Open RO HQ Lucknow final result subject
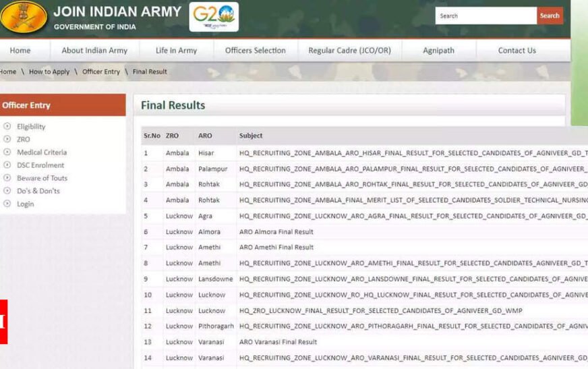 click(413, 295)
